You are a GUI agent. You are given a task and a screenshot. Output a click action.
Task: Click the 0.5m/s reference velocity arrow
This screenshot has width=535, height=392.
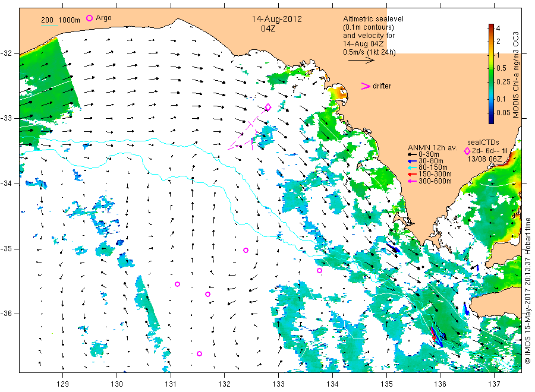(361, 61)
